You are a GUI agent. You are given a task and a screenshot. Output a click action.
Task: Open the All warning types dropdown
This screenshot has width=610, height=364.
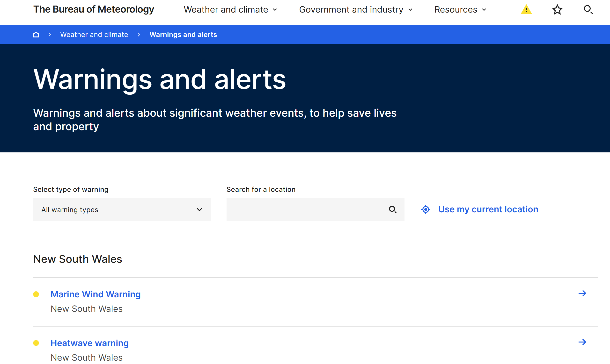click(122, 210)
